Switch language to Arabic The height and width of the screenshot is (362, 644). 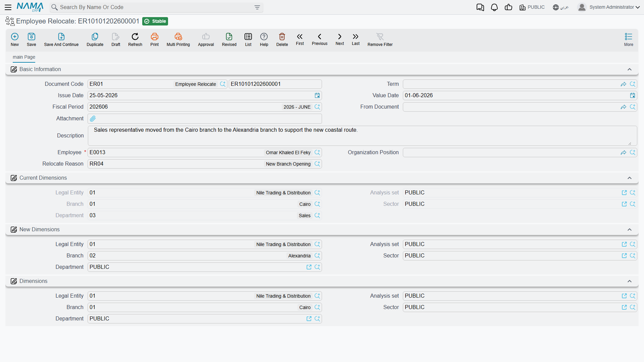[561, 7]
